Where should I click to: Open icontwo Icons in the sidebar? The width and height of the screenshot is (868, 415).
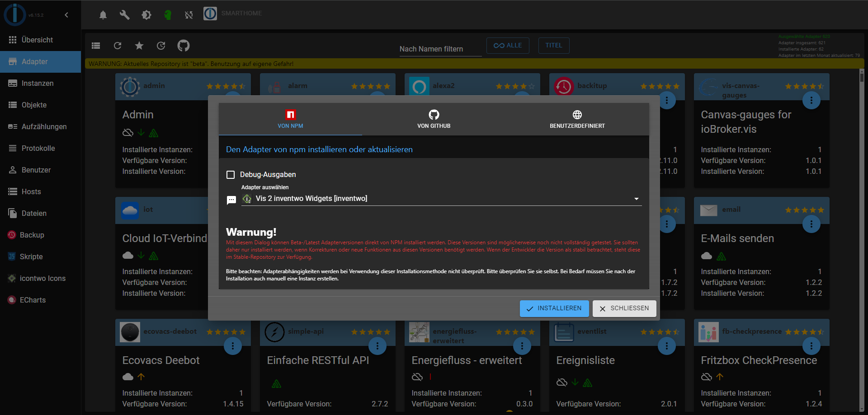41,278
